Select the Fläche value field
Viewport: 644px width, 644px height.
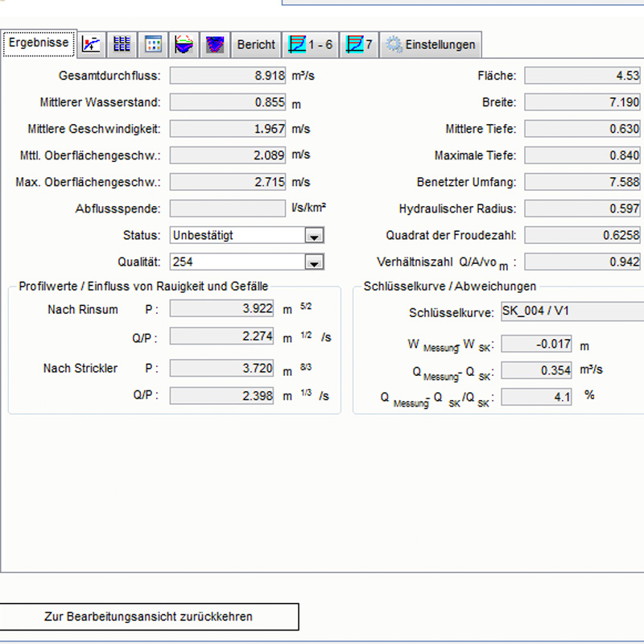(582, 76)
